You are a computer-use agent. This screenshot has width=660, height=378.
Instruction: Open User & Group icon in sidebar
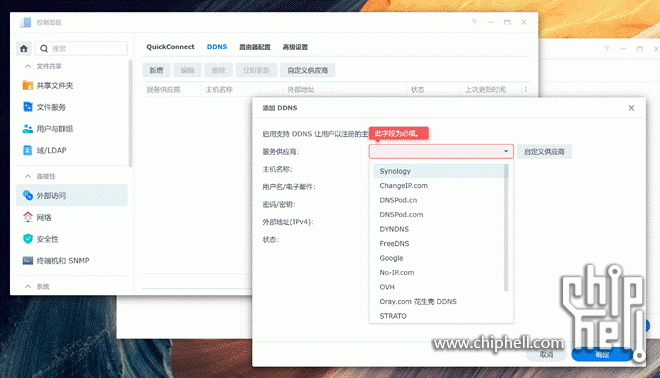(28, 129)
